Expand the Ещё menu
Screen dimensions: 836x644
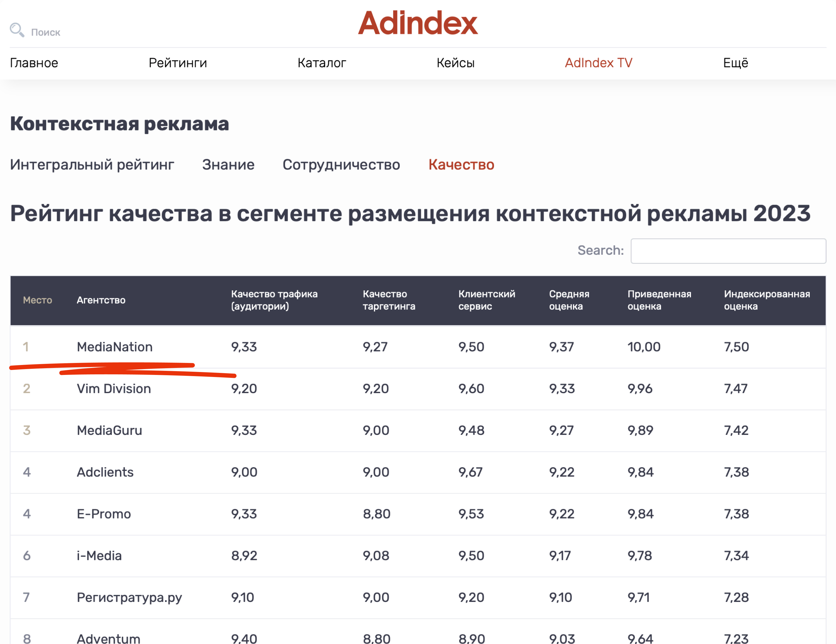point(736,63)
